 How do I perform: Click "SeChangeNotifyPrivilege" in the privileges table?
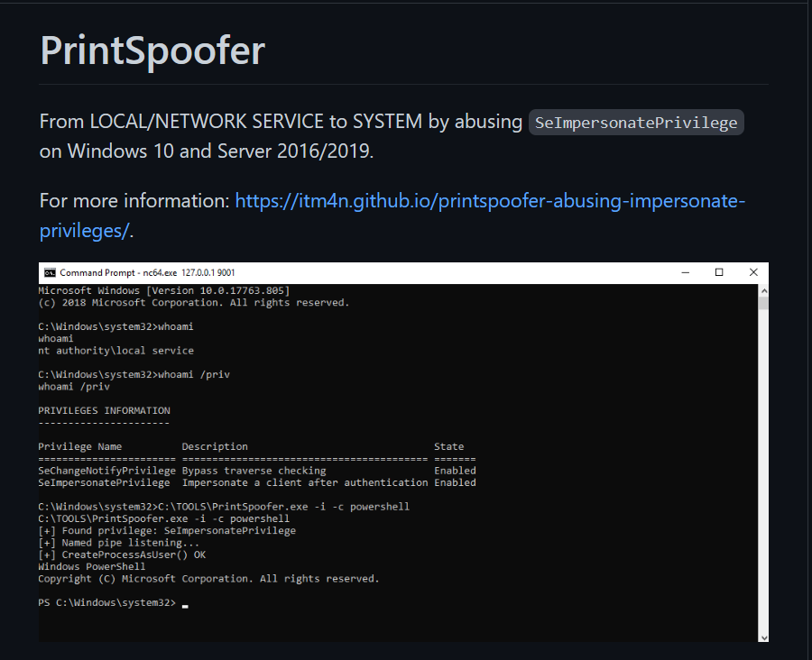click(x=106, y=471)
